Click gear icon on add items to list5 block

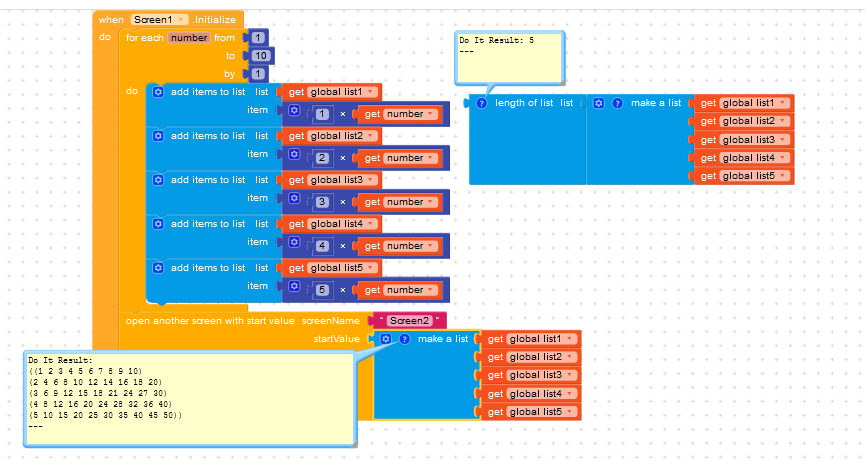(x=158, y=268)
